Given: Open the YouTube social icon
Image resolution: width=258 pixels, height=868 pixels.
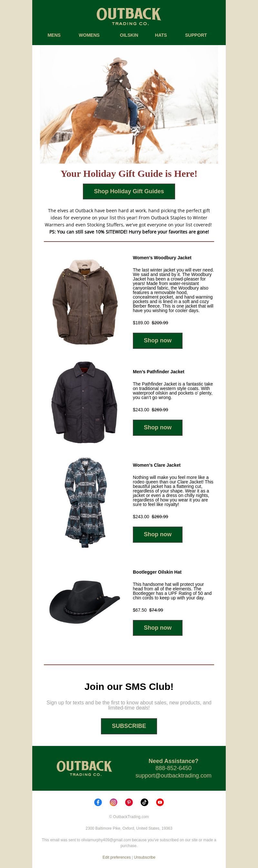Looking at the screenshot, I should coord(160,802).
